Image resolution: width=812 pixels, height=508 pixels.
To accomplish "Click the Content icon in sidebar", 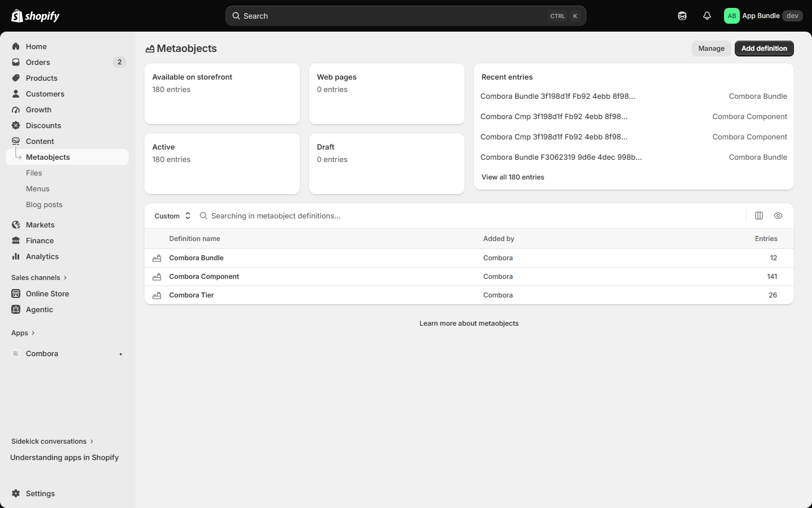I will (x=16, y=141).
